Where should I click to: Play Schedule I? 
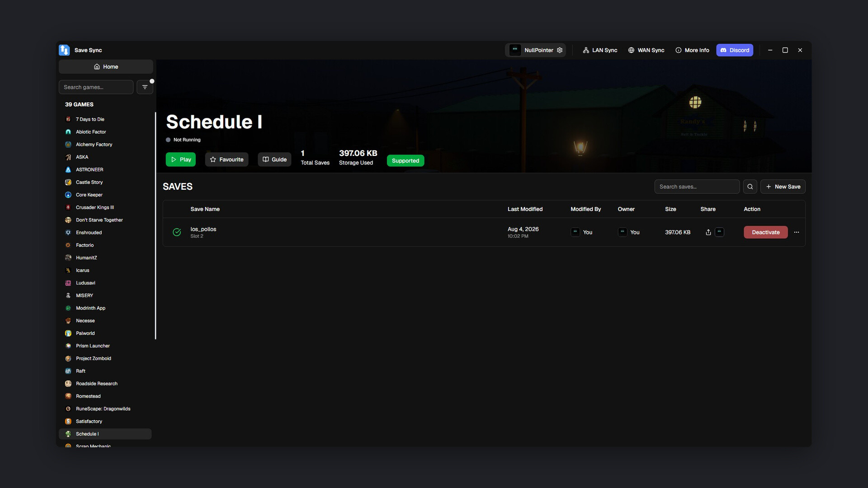180,160
